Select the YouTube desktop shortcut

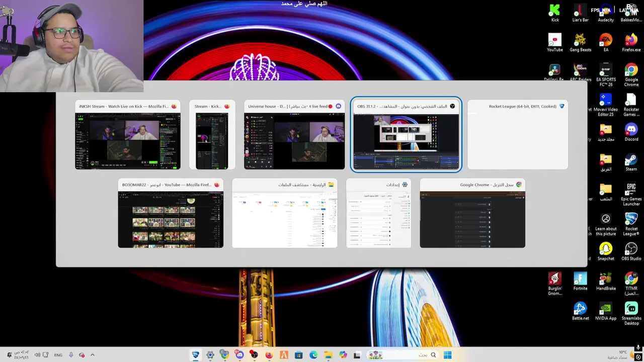click(554, 43)
